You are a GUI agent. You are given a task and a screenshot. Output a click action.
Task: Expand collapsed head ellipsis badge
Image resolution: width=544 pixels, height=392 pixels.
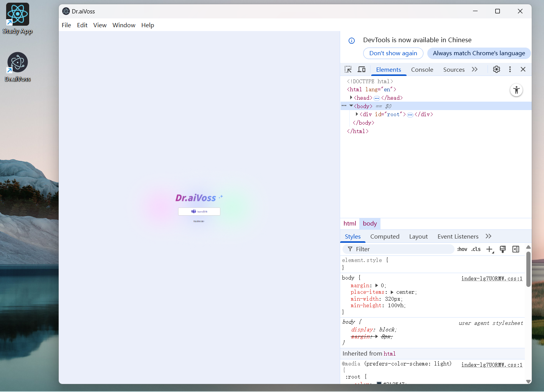(377, 98)
